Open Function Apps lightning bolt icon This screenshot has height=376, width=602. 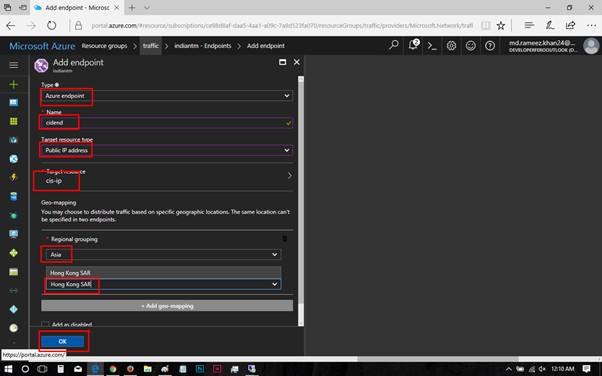click(13, 177)
